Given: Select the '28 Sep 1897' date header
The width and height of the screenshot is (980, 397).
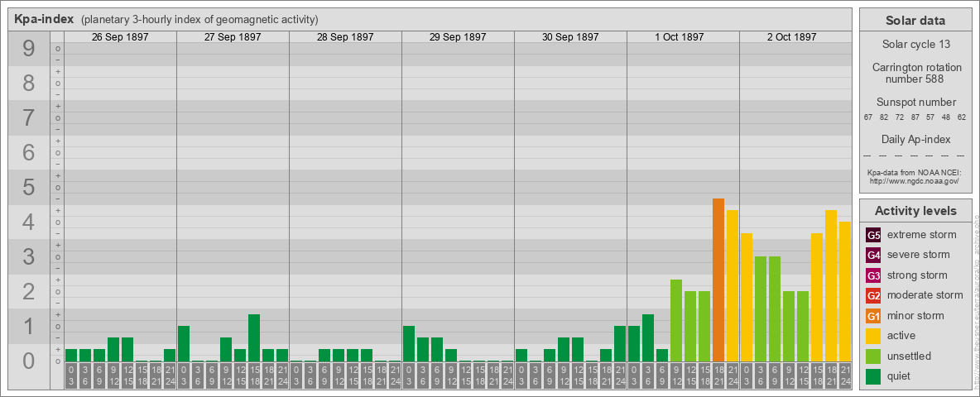Looking at the screenshot, I should pyautogui.click(x=345, y=37).
